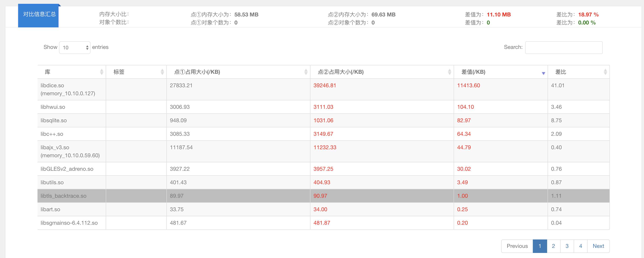Image resolution: width=644 pixels, height=258 pixels.
Task: Click the libhwui.so row
Action: pyautogui.click(x=53, y=107)
